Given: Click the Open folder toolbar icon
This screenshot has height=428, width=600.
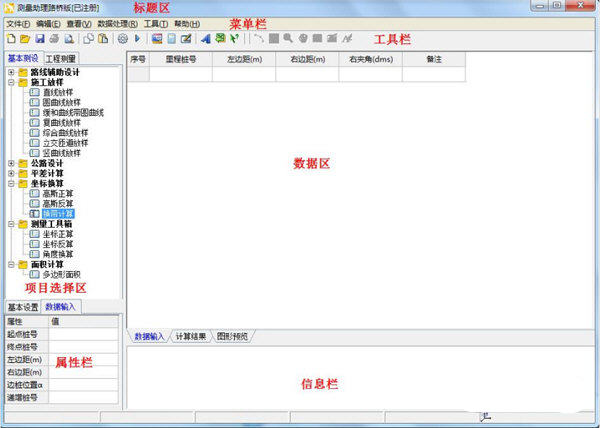Looking at the screenshot, I should (x=25, y=39).
